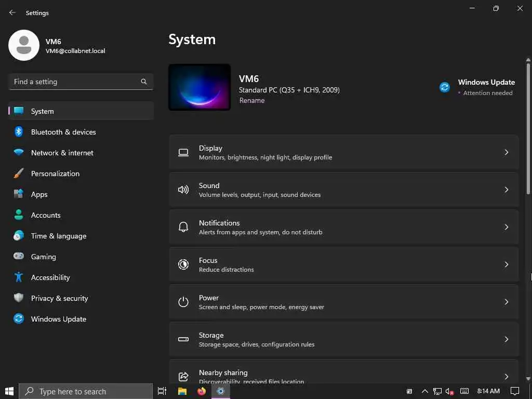The width and height of the screenshot is (532, 399).
Task: Click the Rename link under VM6
Action: click(x=252, y=100)
